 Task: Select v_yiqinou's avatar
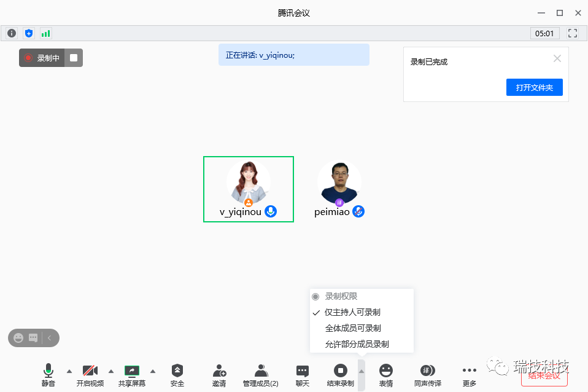point(249,182)
